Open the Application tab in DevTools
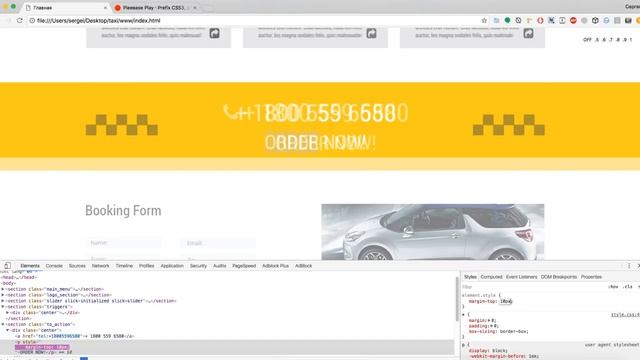This screenshot has width=640, height=360. [172, 266]
